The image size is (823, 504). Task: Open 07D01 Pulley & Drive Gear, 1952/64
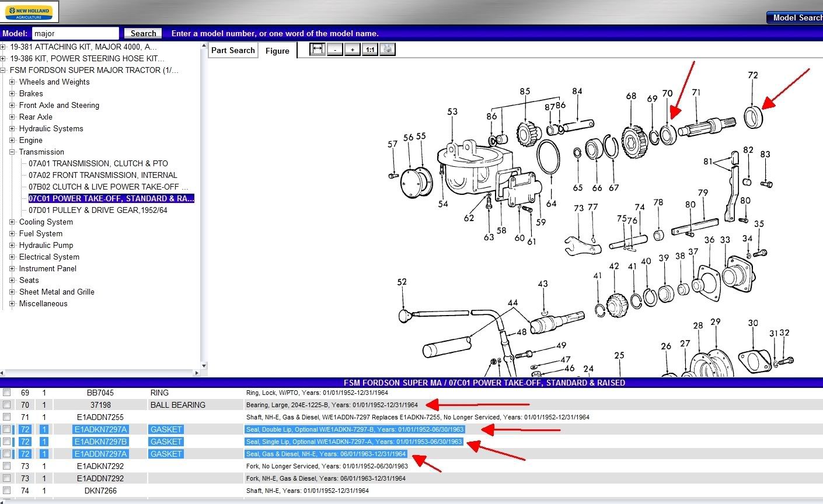(98, 210)
